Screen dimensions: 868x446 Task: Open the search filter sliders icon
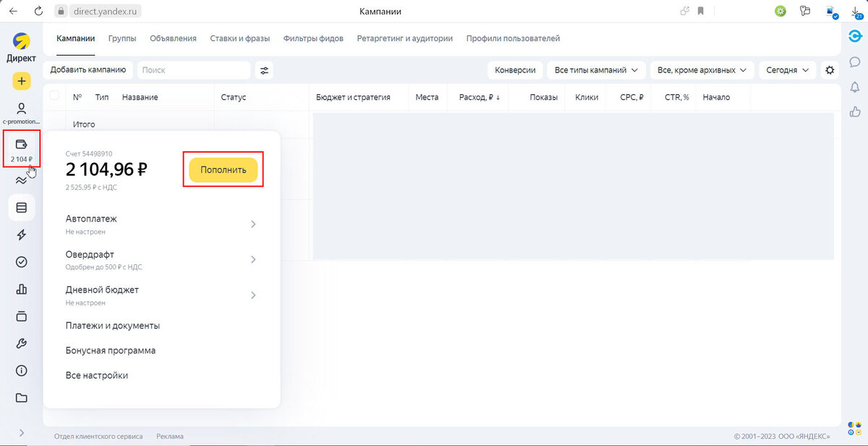pos(264,70)
